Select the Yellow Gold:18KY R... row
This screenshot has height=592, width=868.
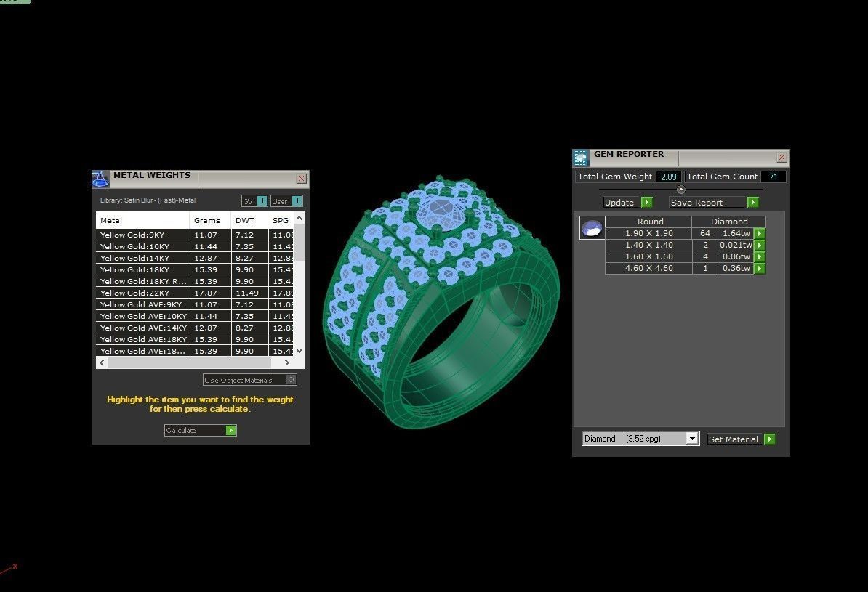pyautogui.click(x=194, y=281)
